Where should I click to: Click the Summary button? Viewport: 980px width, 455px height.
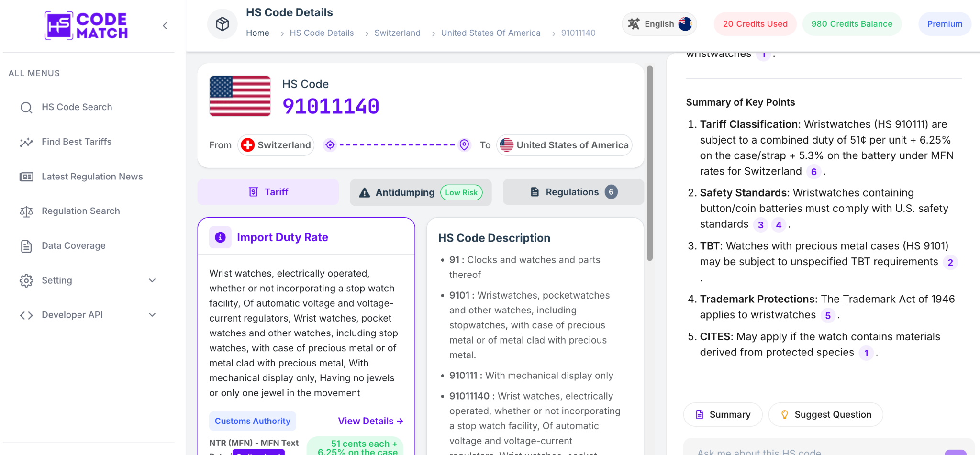click(x=723, y=414)
